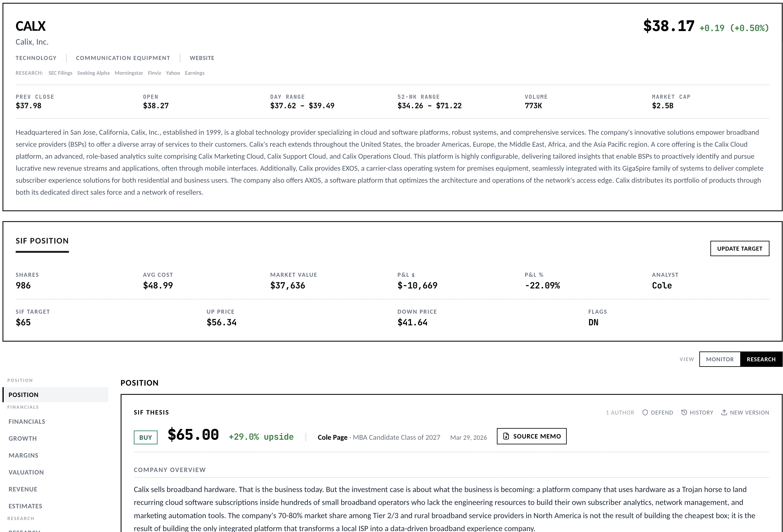Click the BUY rating badge
The width and height of the screenshot is (783, 532).
pos(146,437)
